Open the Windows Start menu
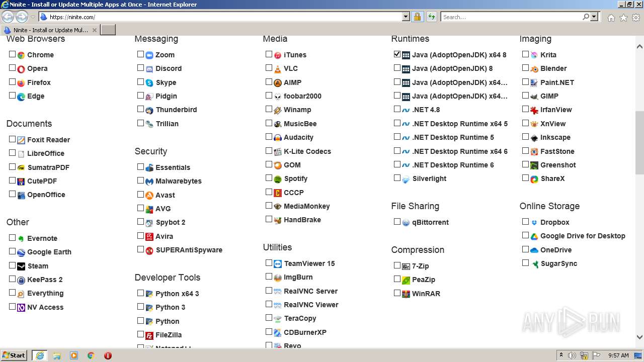The width and height of the screenshot is (644, 362). pyautogui.click(x=14, y=355)
